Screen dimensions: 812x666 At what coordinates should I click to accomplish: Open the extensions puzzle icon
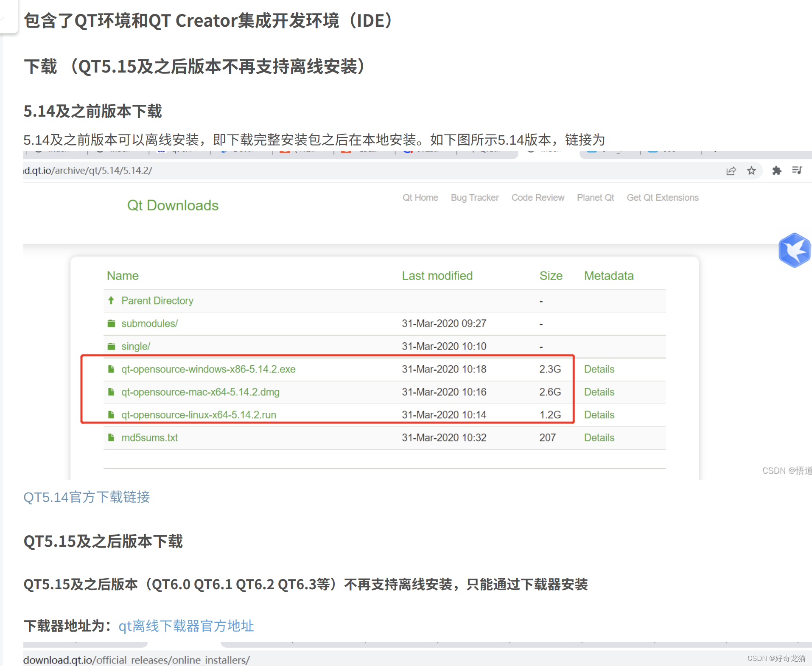(777, 171)
